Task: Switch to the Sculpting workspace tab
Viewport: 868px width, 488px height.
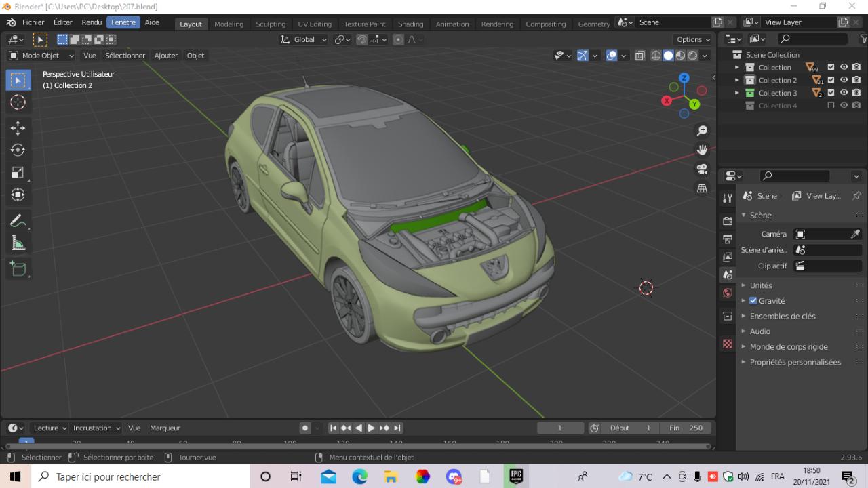Action: click(x=271, y=24)
